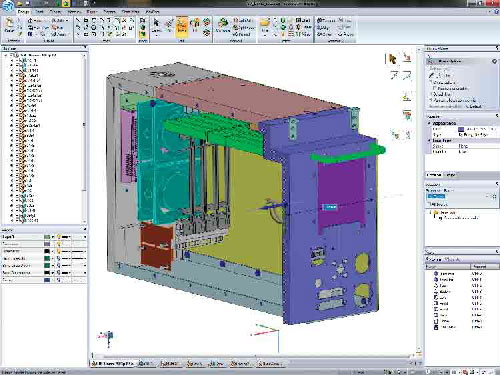
Task: Click the Select tool guide in viewport
Action: [393, 59]
